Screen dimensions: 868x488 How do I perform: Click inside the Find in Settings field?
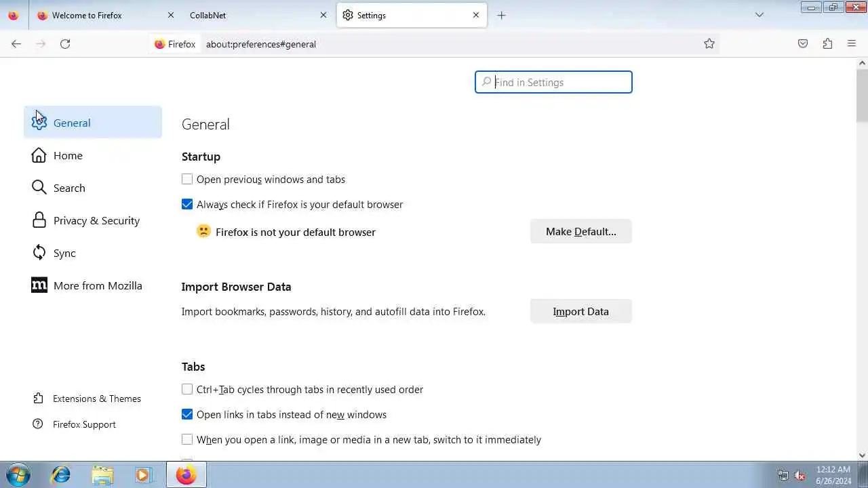coord(553,82)
